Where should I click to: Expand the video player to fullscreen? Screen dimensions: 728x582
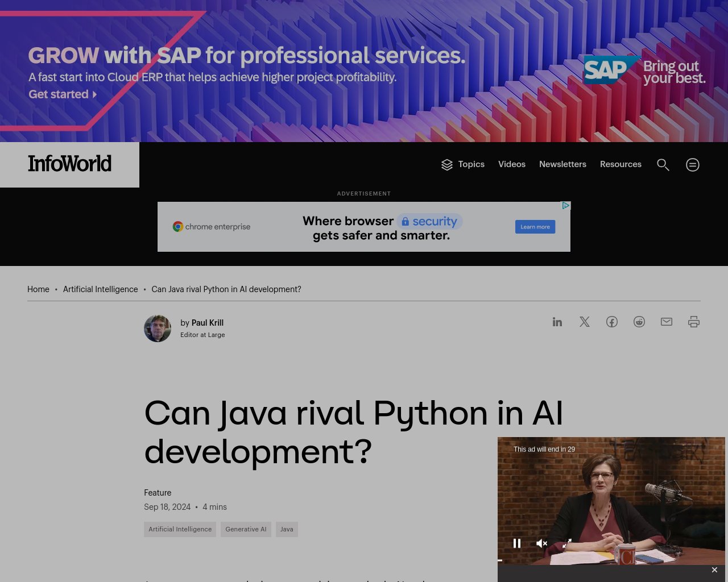pyautogui.click(x=567, y=543)
